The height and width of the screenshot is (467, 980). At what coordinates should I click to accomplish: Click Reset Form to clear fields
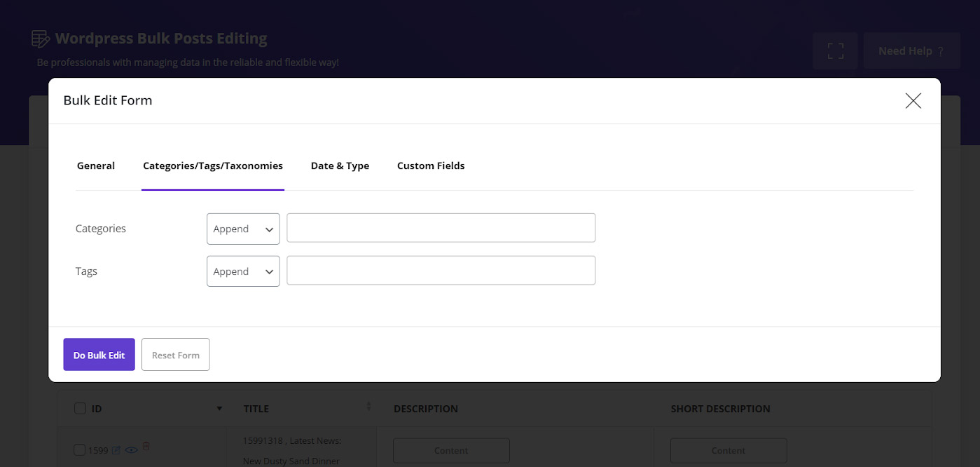tap(175, 354)
